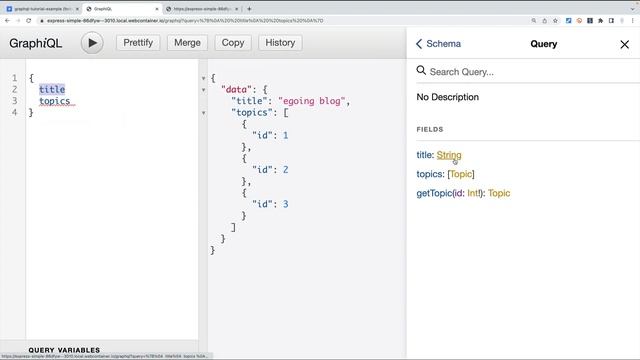Collapse the "data" object in results
640x360 pixels.
203,90
